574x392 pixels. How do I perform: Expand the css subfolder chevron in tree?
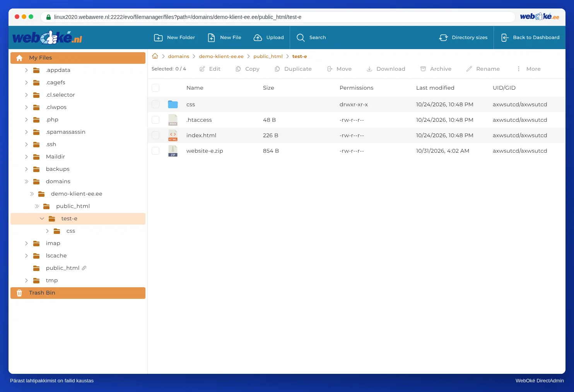point(47,231)
